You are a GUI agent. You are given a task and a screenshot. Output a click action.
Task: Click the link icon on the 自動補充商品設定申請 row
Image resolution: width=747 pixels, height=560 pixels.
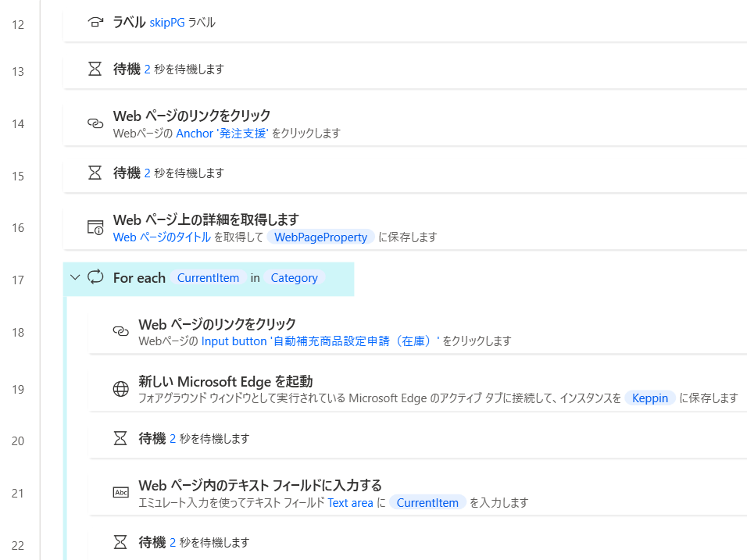point(120,330)
